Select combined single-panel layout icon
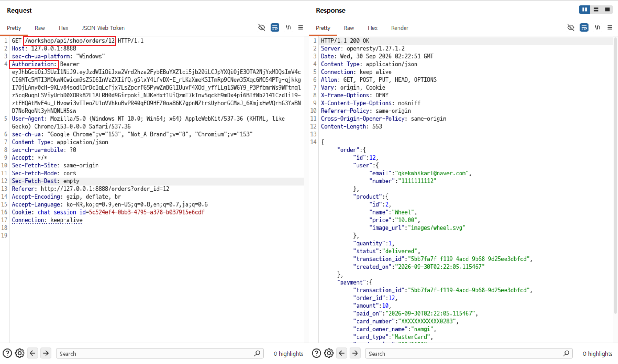618x364 pixels. tap(607, 9)
